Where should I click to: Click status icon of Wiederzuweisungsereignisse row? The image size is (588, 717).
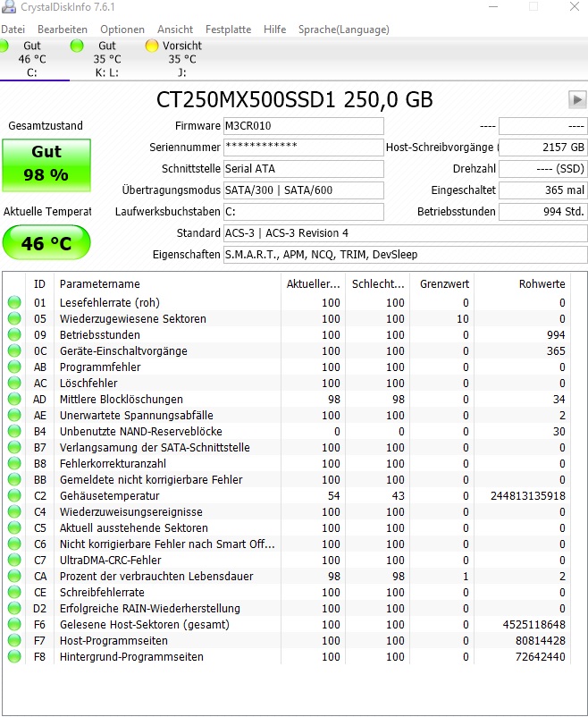click(x=14, y=511)
